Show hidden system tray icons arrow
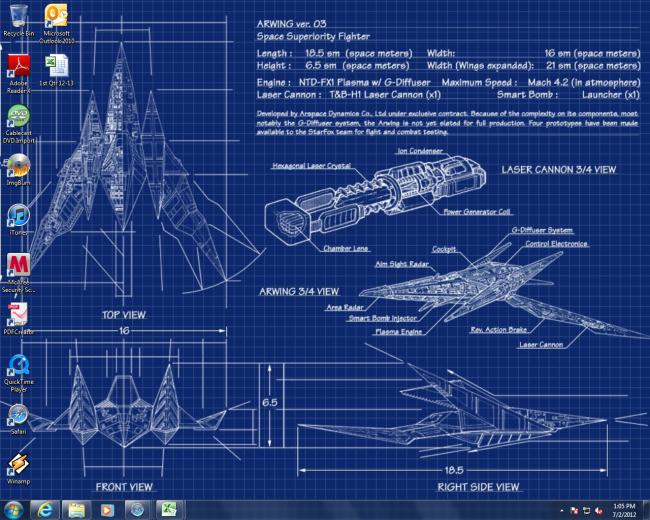This screenshot has height=520, width=650. pos(562,510)
